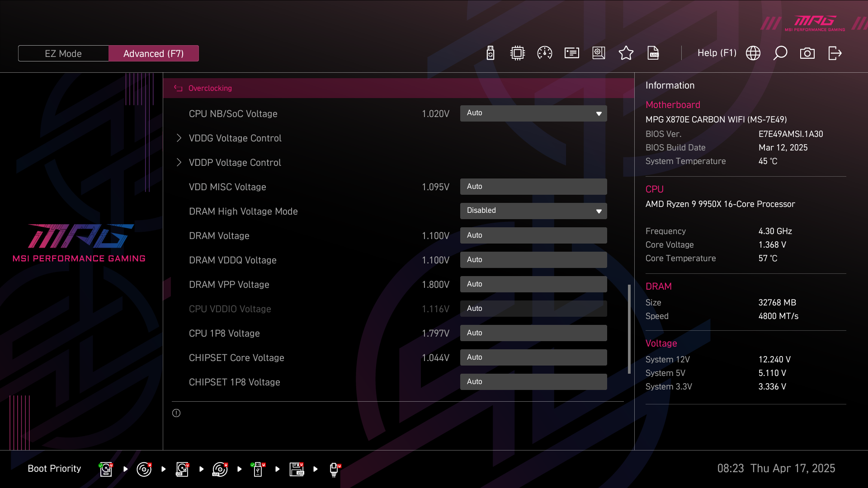Click the globe language icon
The image size is (868, 488).
tap(753, 53)
